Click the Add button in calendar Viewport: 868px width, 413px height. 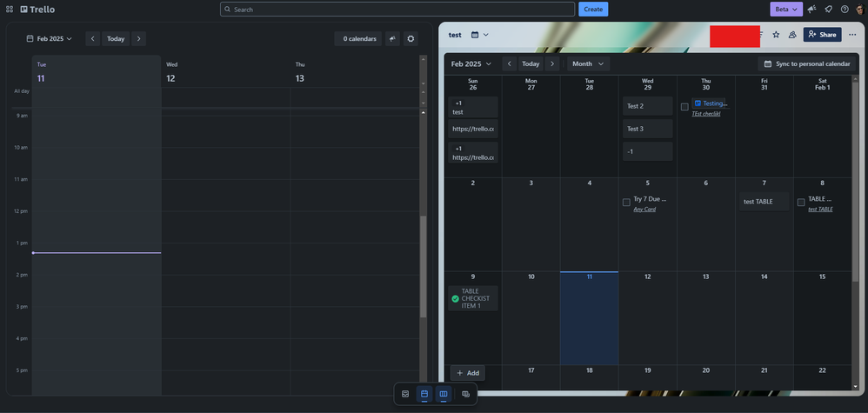[468, 373]
